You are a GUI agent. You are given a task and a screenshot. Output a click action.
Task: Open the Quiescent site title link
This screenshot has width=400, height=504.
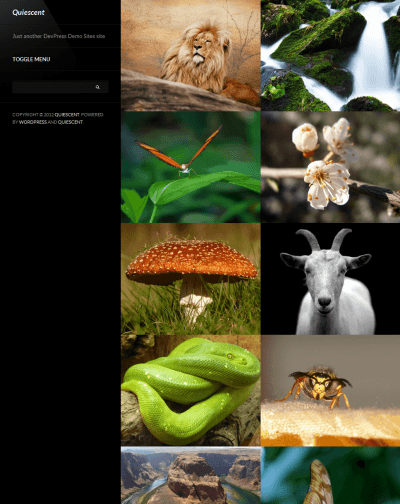(x=28, y=12)
